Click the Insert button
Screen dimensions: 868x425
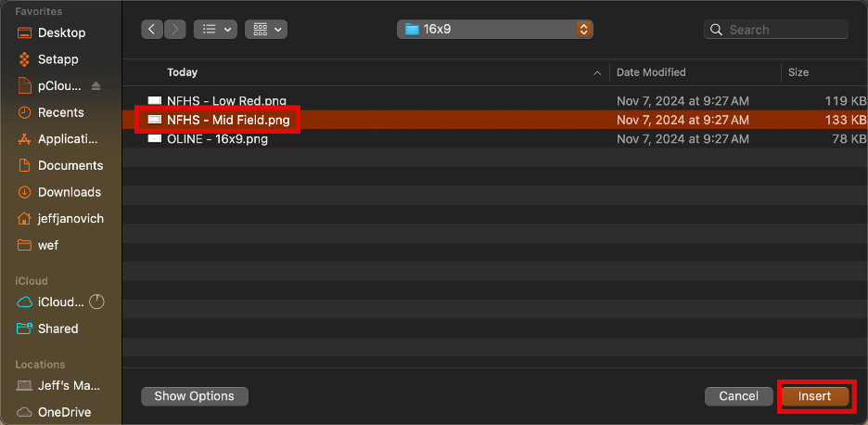(x=815, y=396)
